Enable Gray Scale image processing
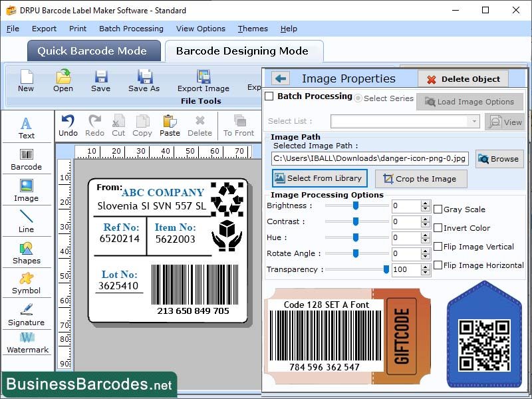 (x=437, y=208)
